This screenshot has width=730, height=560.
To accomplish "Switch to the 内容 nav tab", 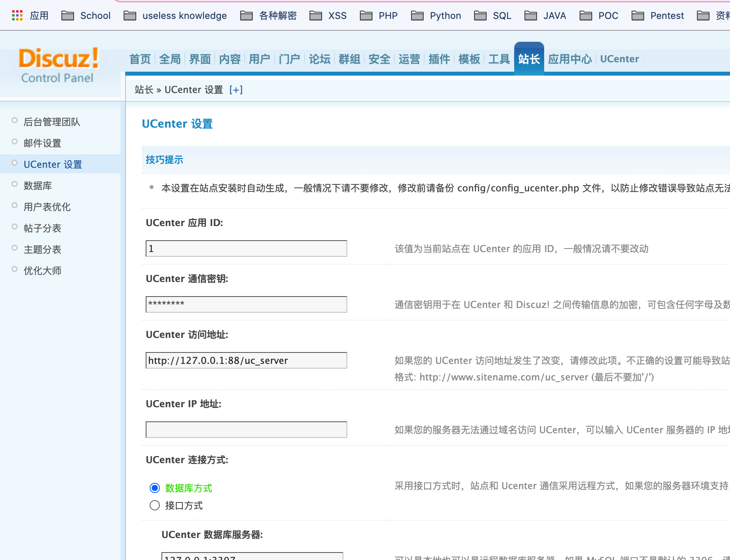I will point(230,59).
